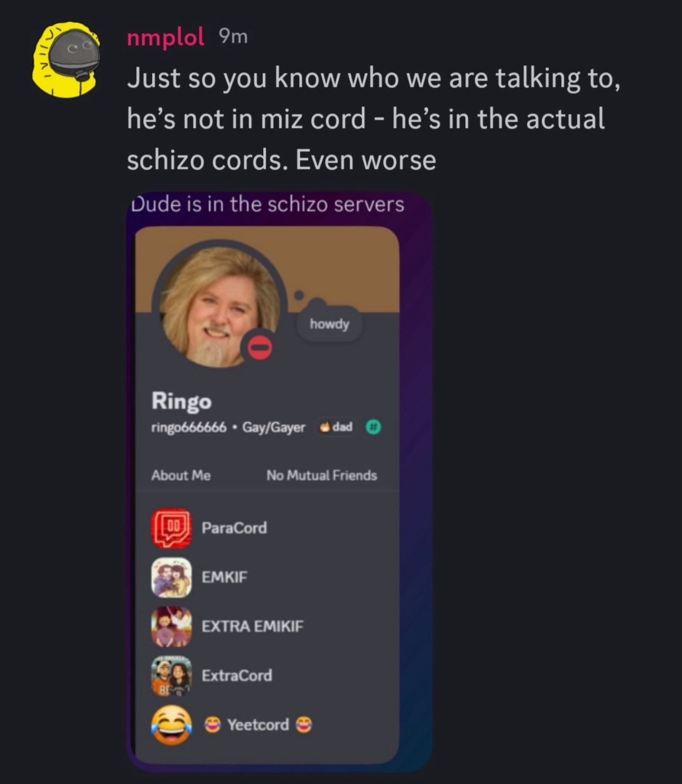Click the Yeetcord server name
682x784 pixels.
click(259, 724)
